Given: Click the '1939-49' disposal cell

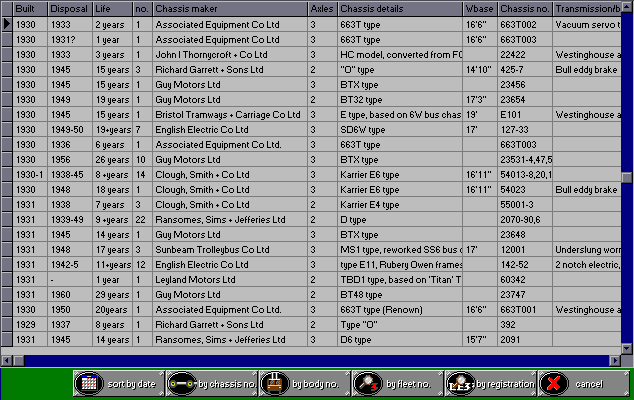Looking at the screenshot, I should [x=70, y=220].
